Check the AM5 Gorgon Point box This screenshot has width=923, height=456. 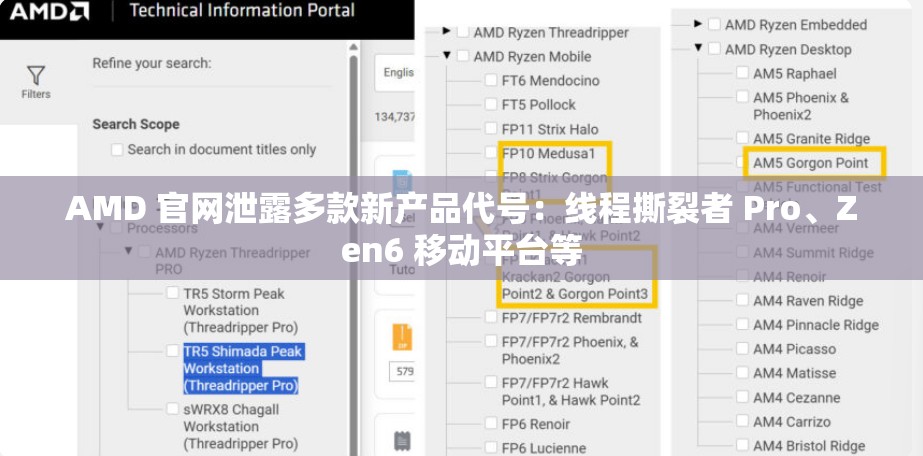click(x=742, y=162)
